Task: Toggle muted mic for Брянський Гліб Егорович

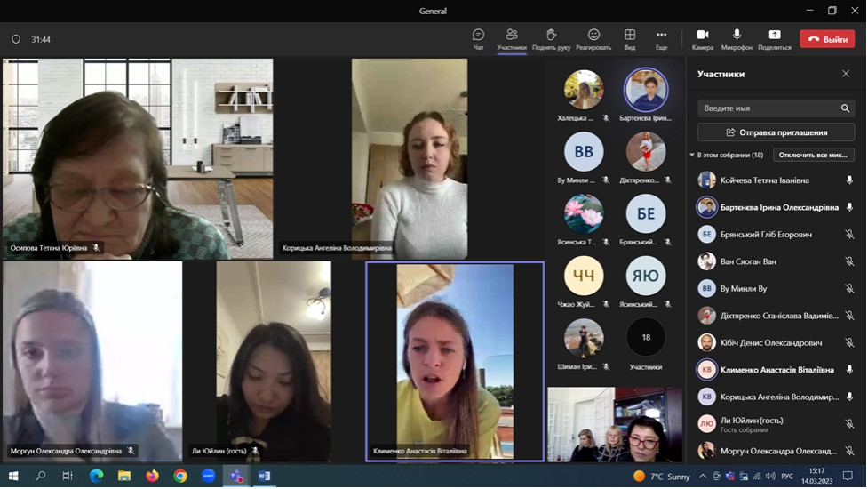Action: (x=849, y=234)
